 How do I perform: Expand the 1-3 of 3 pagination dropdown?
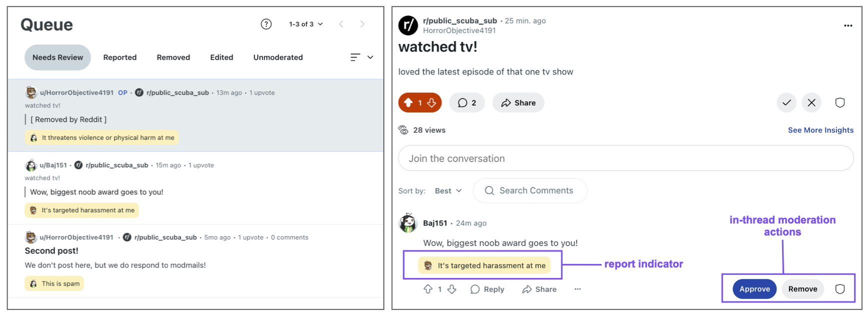point(306,24)
